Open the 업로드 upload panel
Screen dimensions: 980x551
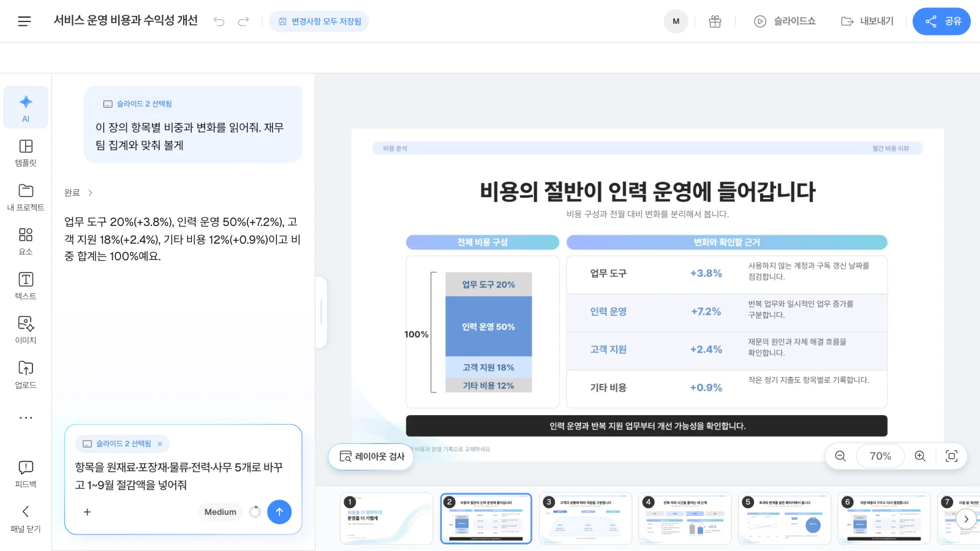(x=26, y=375)
